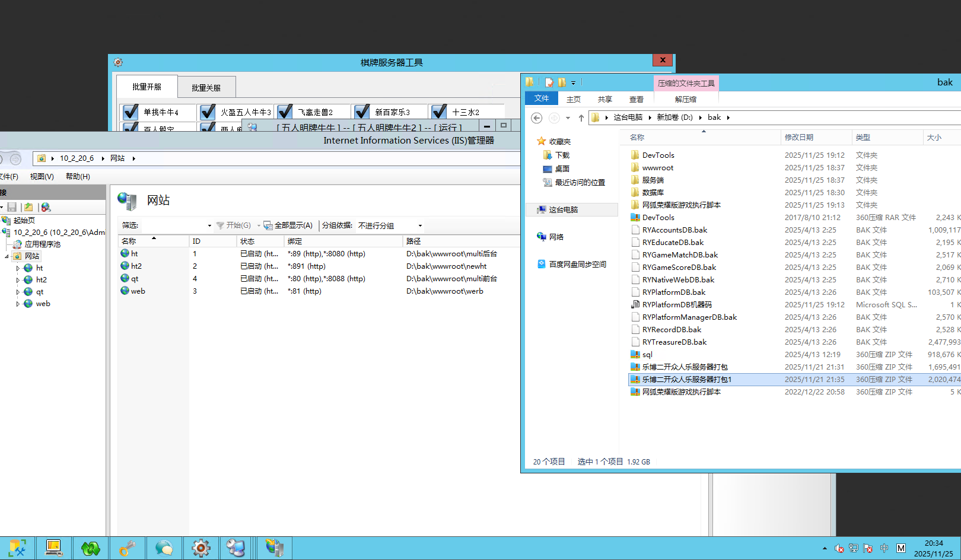Open the chat bubbles taskbar app
Viewport: 961px width, 560px height.
(164, 548)
